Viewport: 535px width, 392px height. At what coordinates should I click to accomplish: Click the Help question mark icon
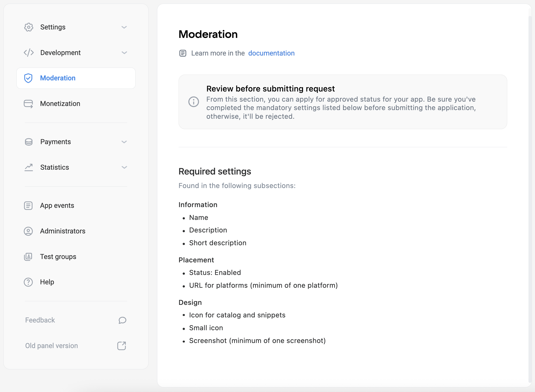pos(28,282)
